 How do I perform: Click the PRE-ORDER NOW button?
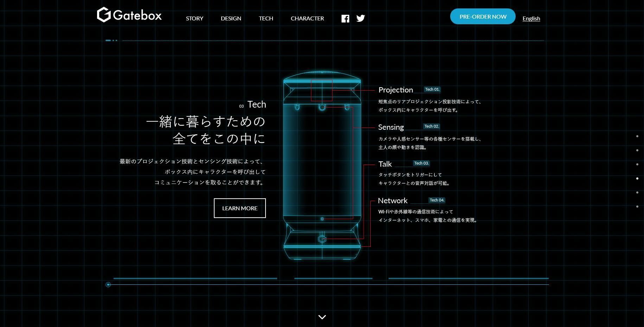(483, 17)
